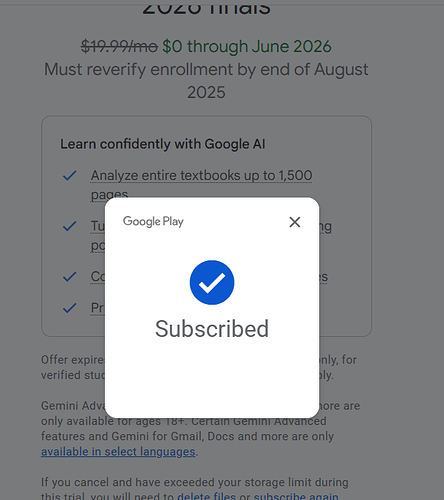
Task: Click partially hidden 'Co' feature link
Action: click(98, 277)
